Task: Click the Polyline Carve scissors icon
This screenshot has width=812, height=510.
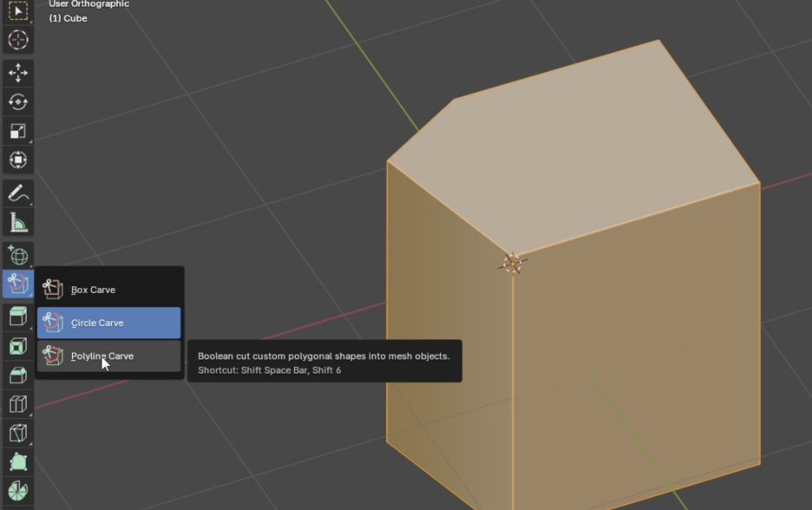Action: tap(52, 356)
